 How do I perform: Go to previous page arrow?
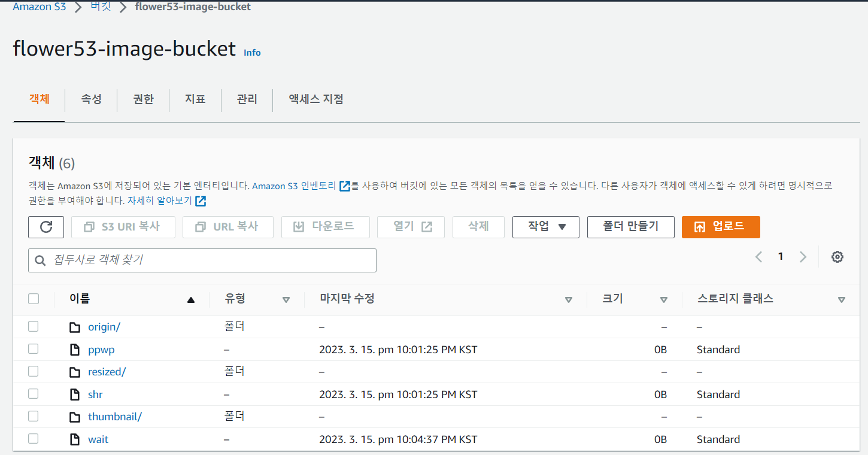pyautogui.click(x=758, y=257)
